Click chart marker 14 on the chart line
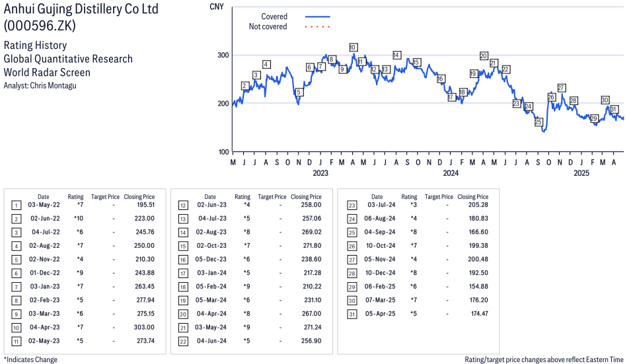 point(396,55)
